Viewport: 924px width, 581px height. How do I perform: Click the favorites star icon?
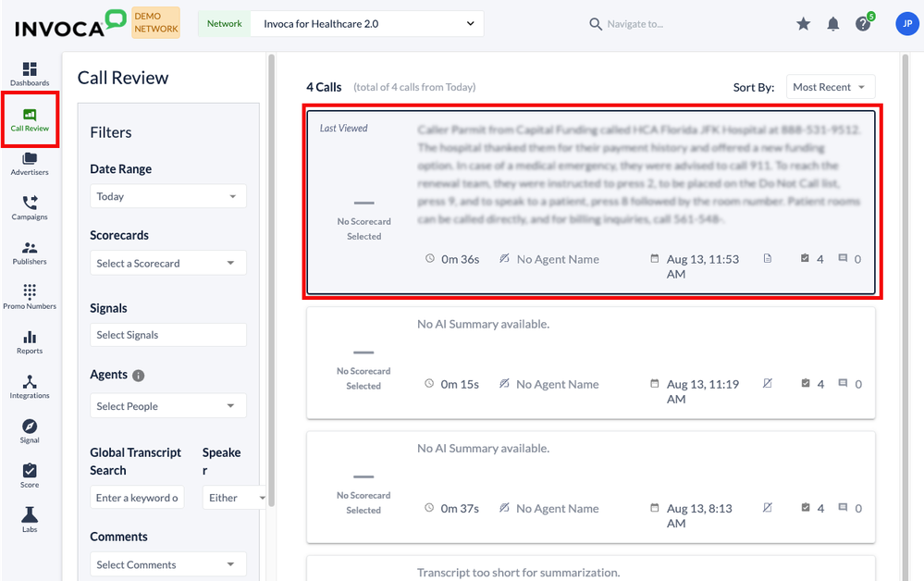pos(803,23)
